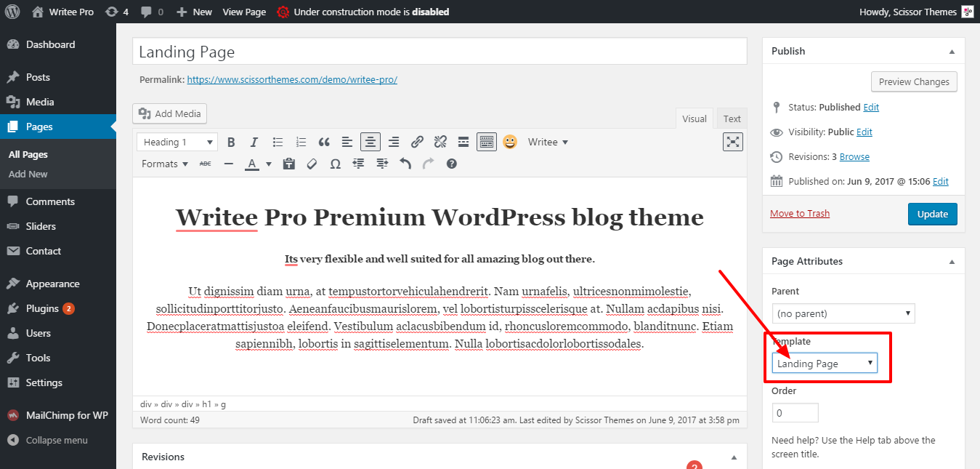Click the Preview Changes button
Image resolution: width=980 pixels, height=469 pixels.
point(914,81)
